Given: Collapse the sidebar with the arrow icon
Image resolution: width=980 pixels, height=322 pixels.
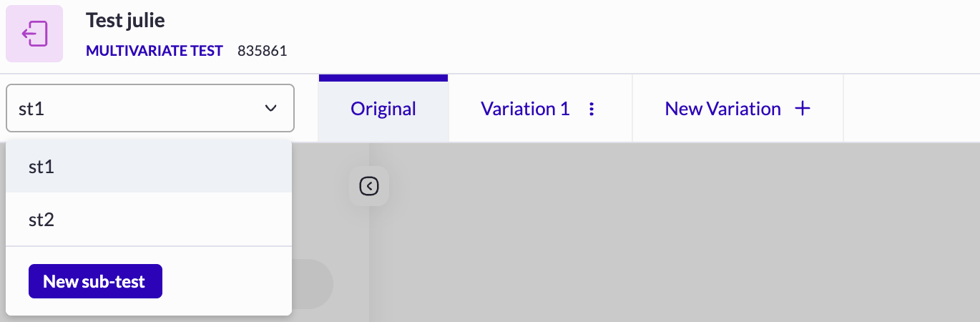Looking at the screenshot, I should click(369, 186).
